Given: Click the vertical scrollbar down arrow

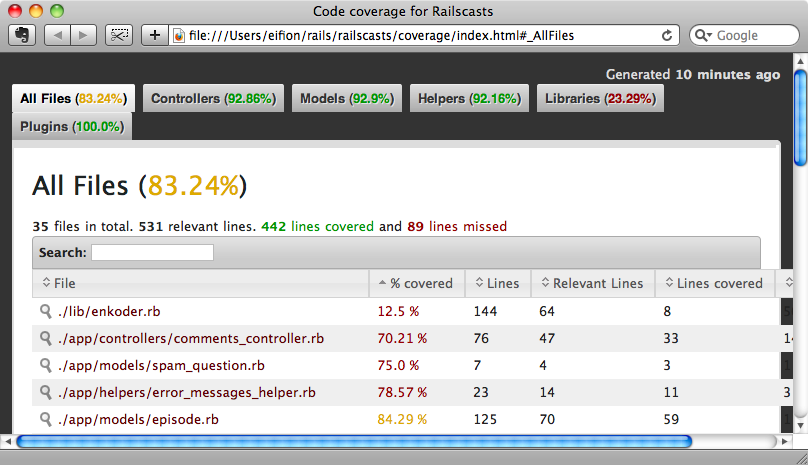Looking at the screenshot, I should pos(800,426).
